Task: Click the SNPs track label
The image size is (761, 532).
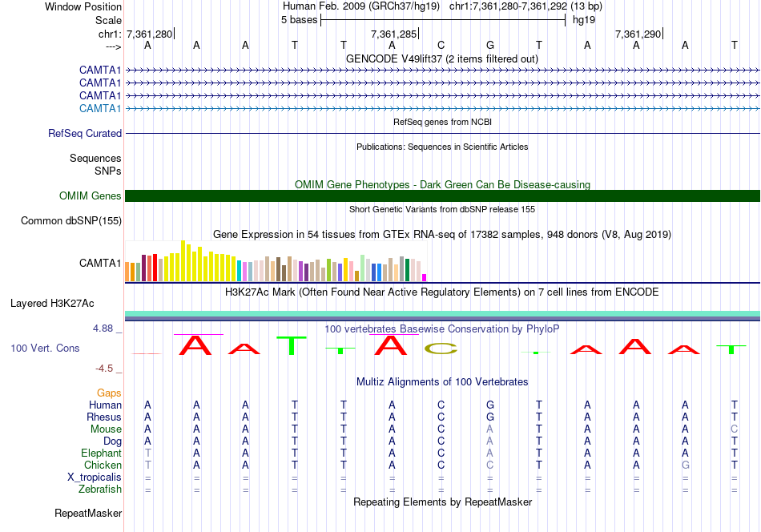Action: point(108,171)
